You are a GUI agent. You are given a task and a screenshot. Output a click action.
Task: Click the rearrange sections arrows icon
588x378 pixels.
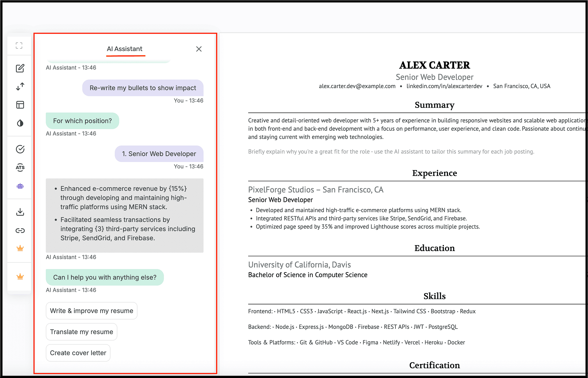pyautogui.click(x=20, y=86)
